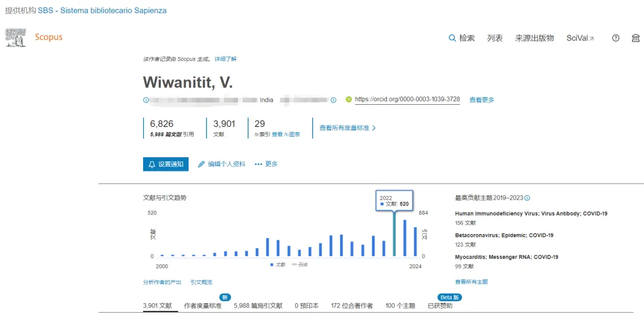Select the 100 个主题 tab

point(401,306)
